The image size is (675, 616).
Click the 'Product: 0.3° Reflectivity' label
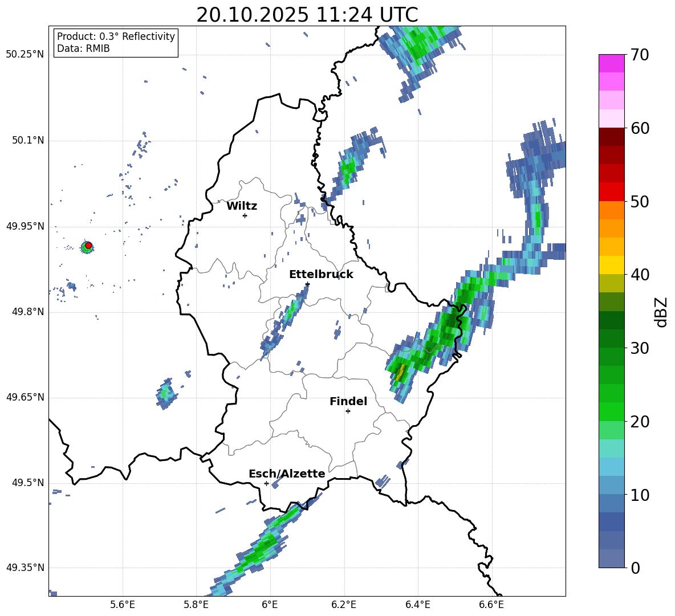tap(116, 36)
